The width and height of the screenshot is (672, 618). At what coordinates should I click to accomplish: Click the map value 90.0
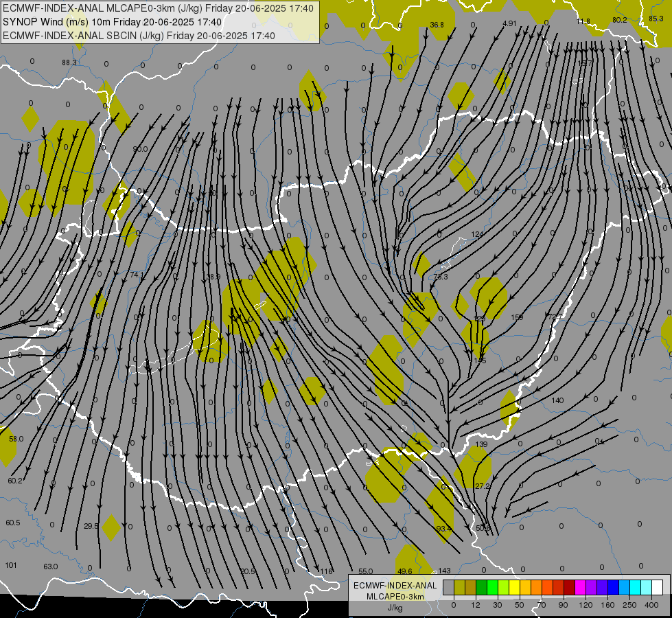coord(140,149)
